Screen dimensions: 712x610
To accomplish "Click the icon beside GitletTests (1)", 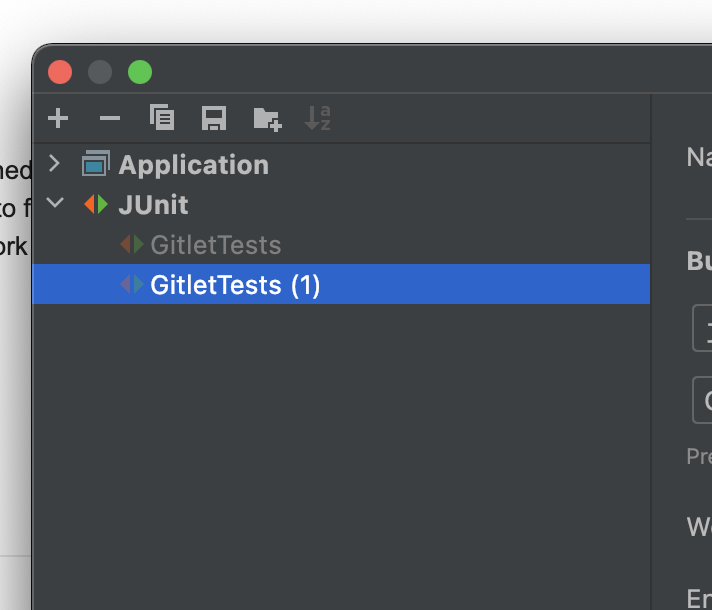I will [x=132, y=285].
